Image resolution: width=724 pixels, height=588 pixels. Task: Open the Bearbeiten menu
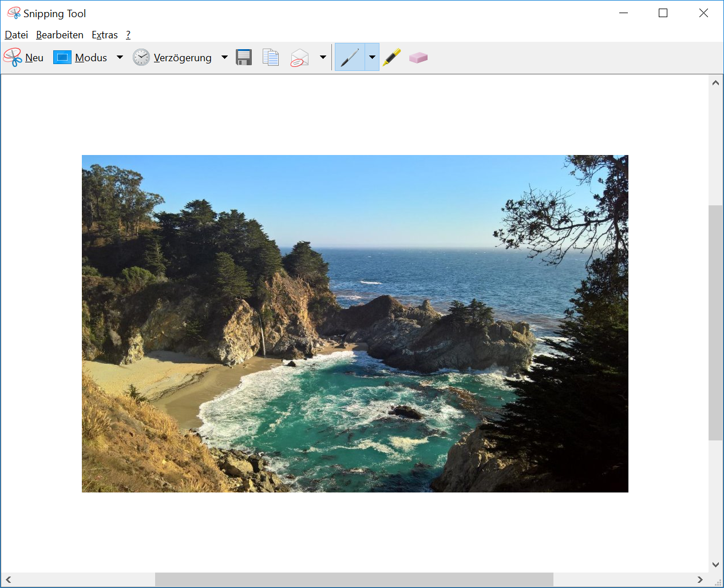tap(59, 35)
